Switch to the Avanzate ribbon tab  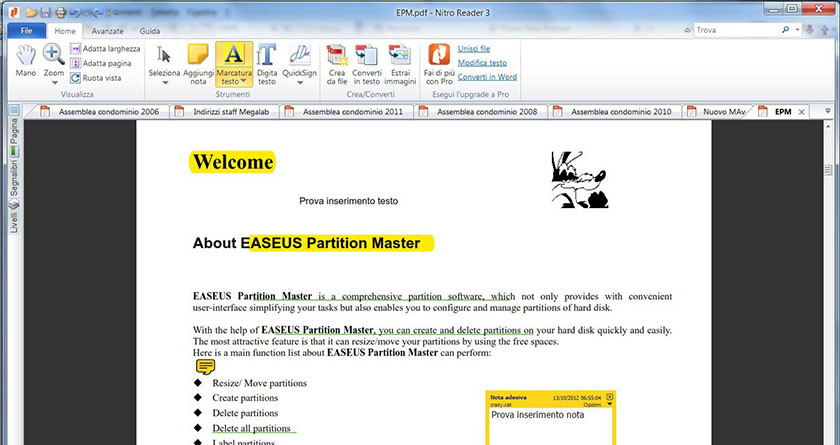click(107, 32)
